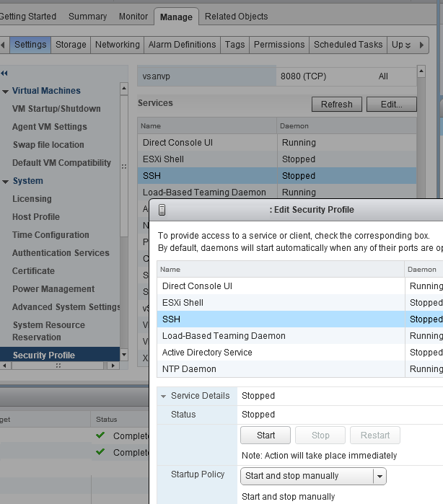Image resolution: width=443 pixels, height=504 pixels.
Task: Select vsanvp firewall row
Action: coord(276,76)
